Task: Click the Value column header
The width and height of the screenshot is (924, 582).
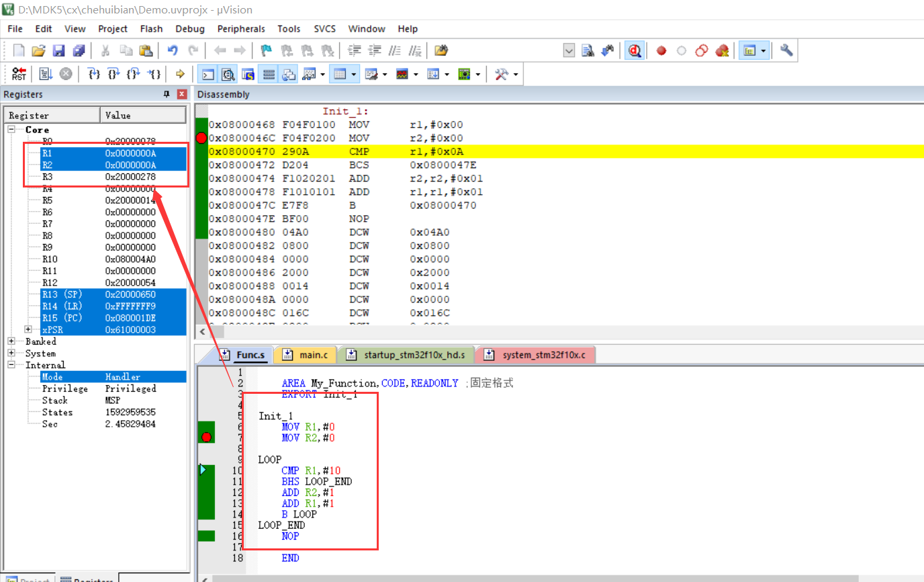Action: [143, 115]
